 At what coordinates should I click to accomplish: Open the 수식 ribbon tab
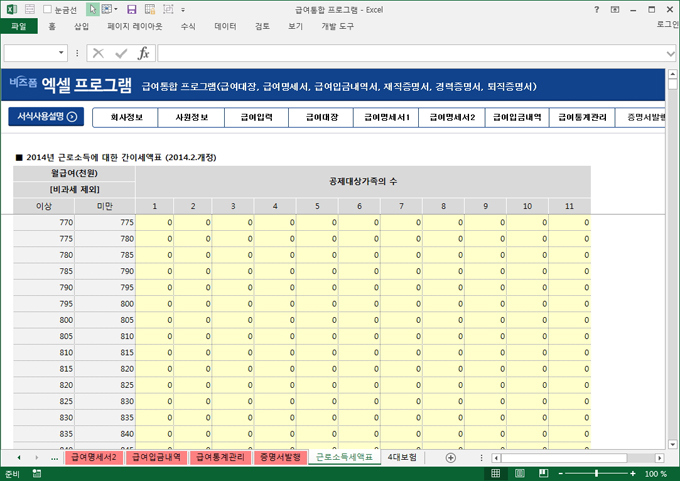click(x=188, y=27)
